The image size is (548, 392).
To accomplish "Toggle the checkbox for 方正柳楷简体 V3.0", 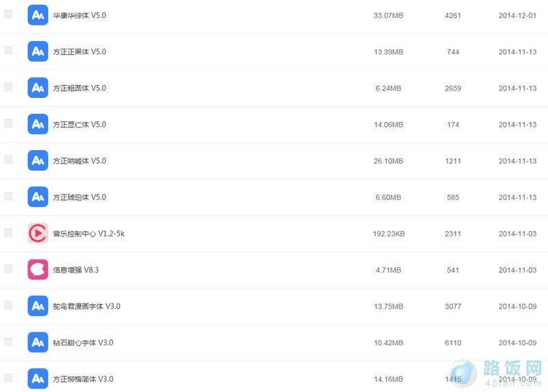I will pos(8,378).
